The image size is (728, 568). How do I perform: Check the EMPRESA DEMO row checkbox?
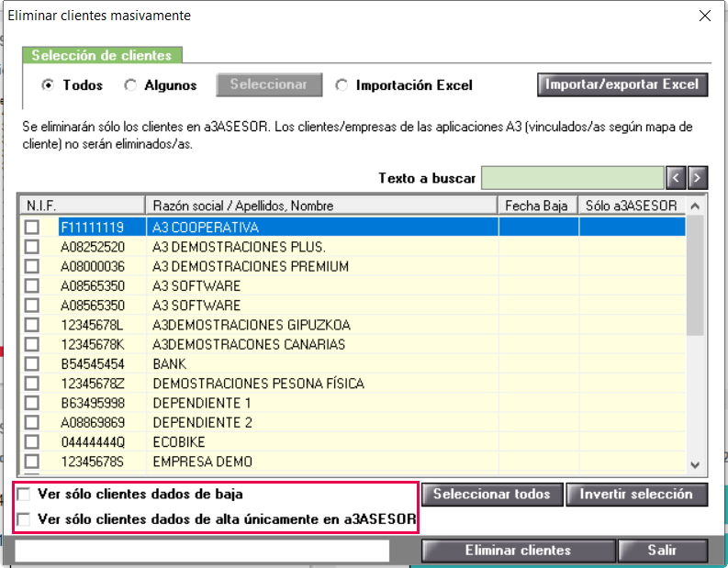[x=32, y=462]
